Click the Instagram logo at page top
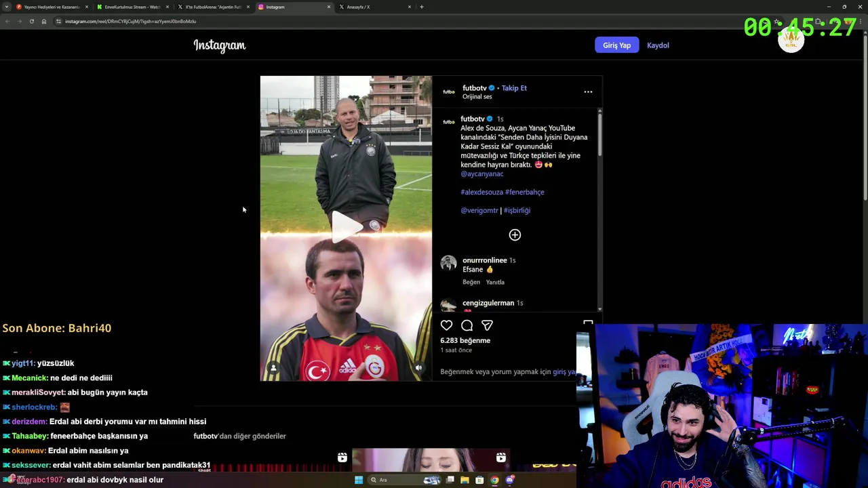This screenshot has width=868, height=488. pyautogui.click(x=219, y=45)
